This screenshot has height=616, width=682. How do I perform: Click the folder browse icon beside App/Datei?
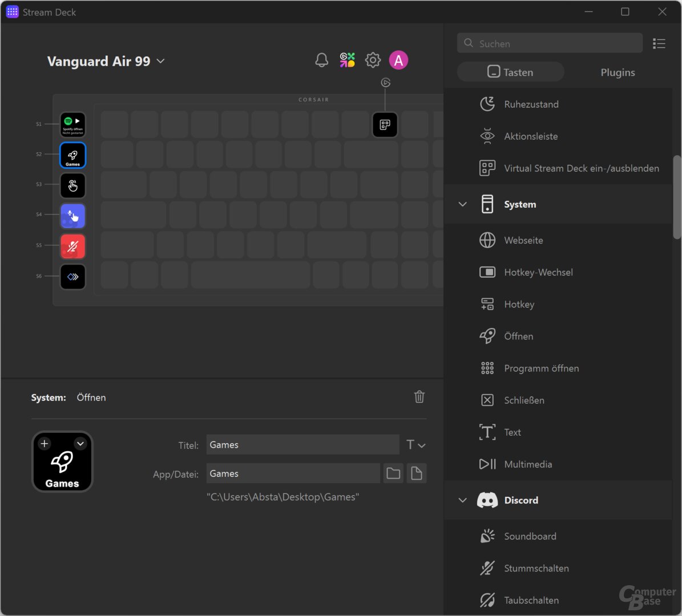(393, 473)
